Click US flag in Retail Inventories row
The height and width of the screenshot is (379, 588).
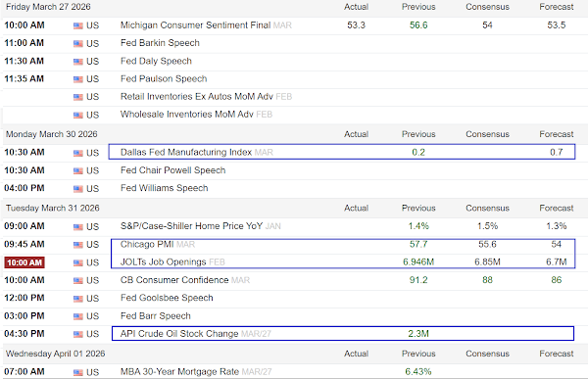(78, 97)
